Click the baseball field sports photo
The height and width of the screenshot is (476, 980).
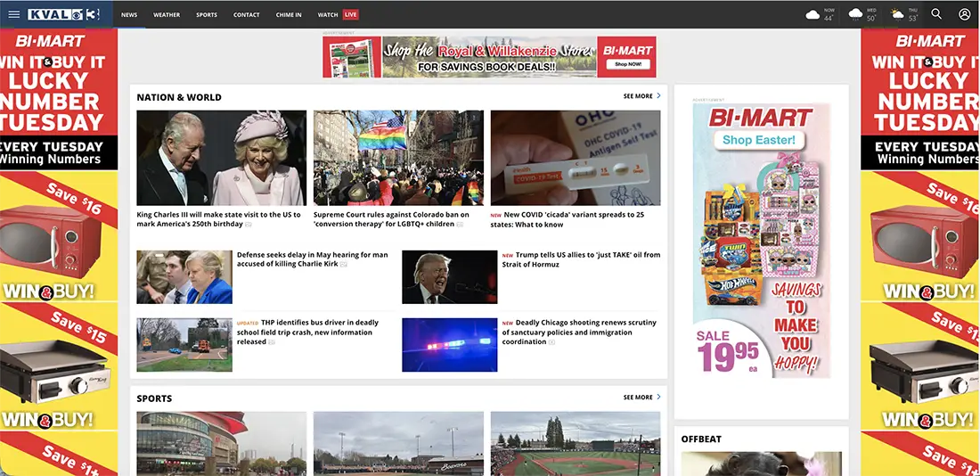tap(575, 444)
